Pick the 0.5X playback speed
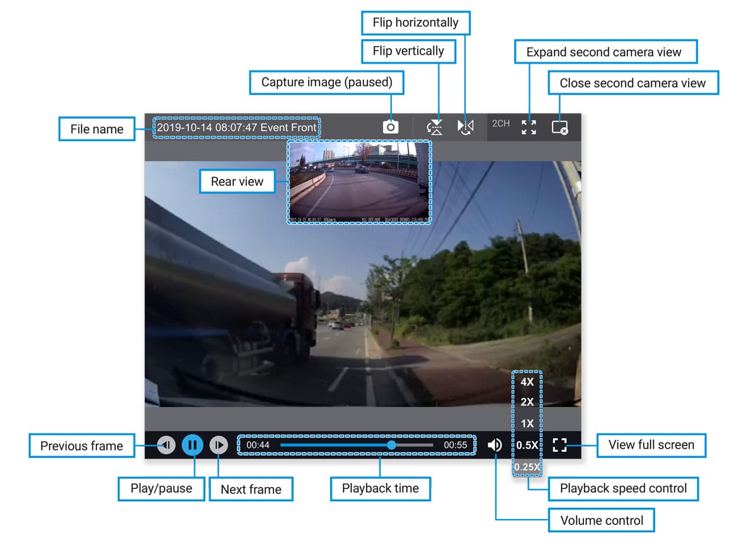The image size is (756, 560). [x=527, y=445]
